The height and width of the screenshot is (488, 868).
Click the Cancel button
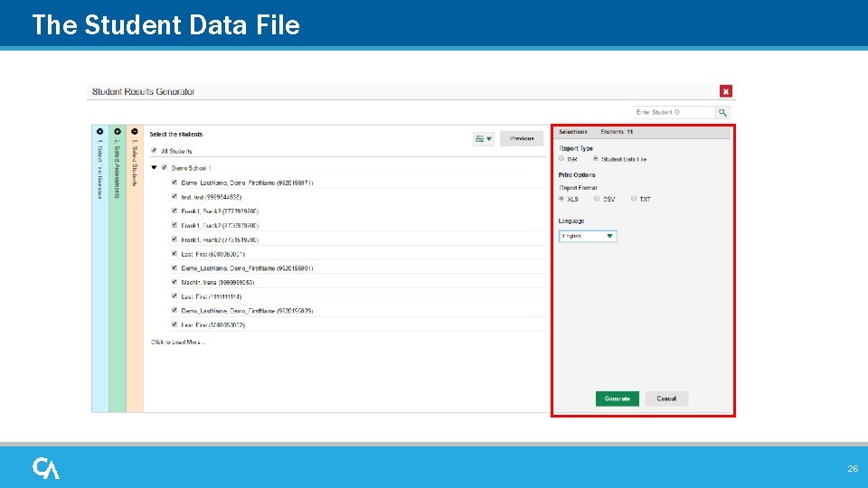[x=666, y=399]
